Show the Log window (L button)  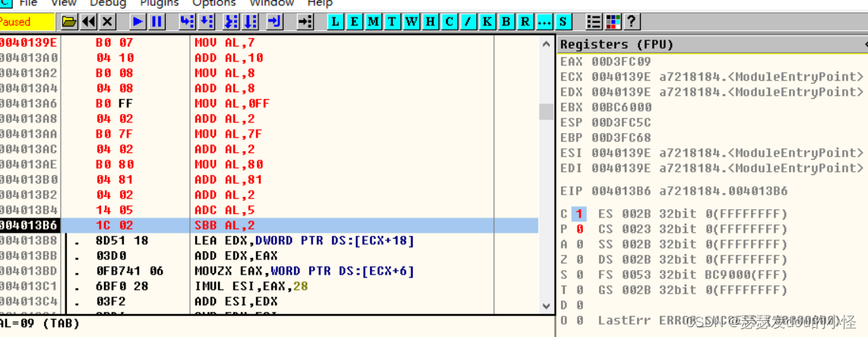tap(336, 22)
